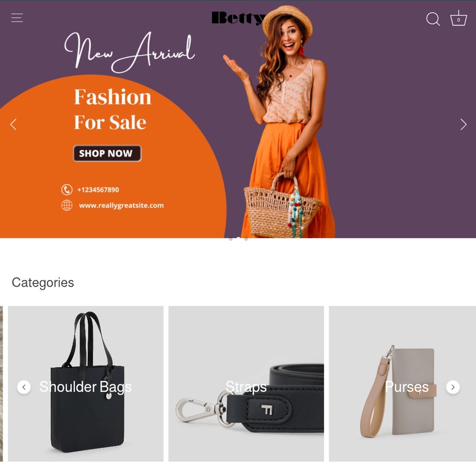Image resolution: width=476 pixels, height=462 pixels.
Task: Select the third slideshow pagination dot
Action: (x=246, y=239)
